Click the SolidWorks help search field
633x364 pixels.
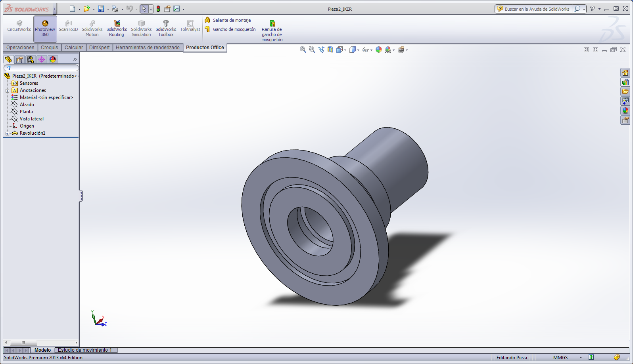pos(537,9)
